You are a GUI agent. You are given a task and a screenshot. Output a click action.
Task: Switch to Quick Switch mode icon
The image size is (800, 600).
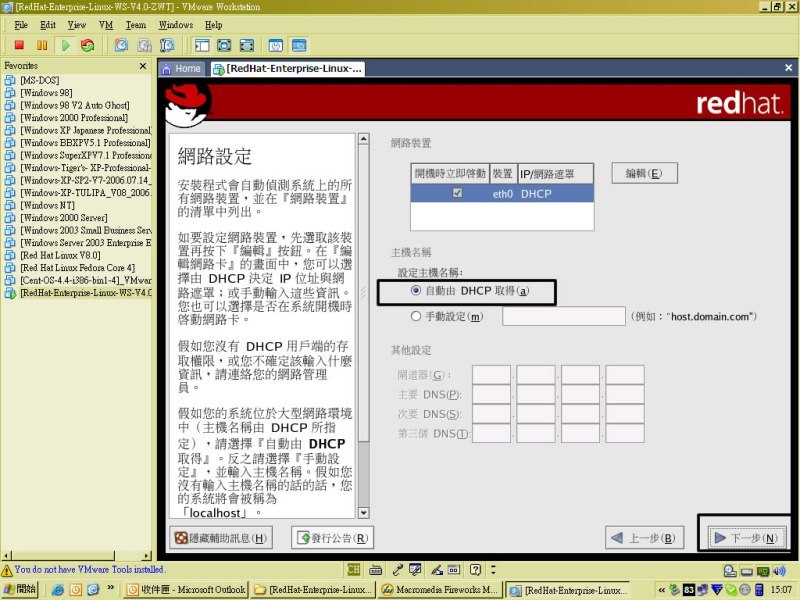coord(224,45)
